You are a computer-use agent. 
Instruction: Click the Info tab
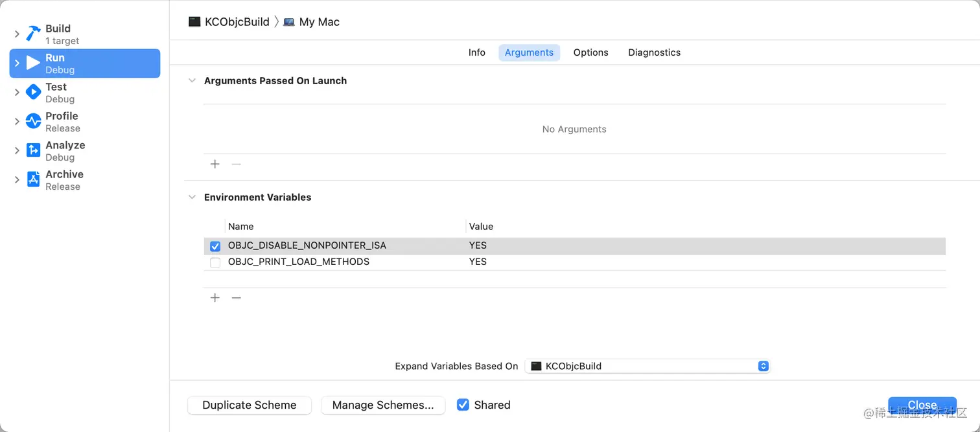tap(476, 52)
